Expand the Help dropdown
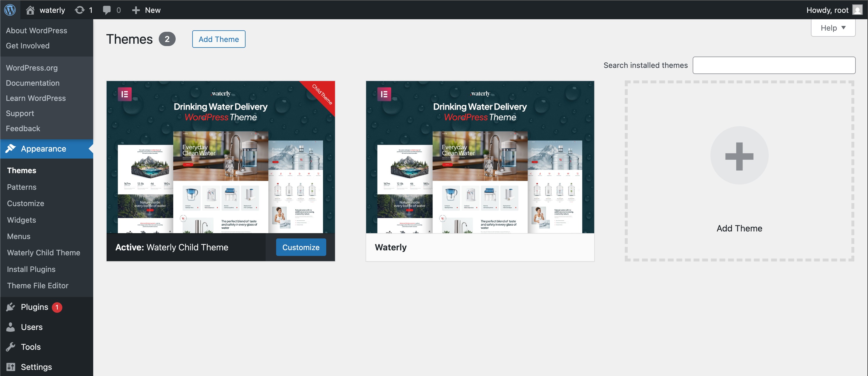The height and width of the screenshot is (376, 868). [833, 28]
